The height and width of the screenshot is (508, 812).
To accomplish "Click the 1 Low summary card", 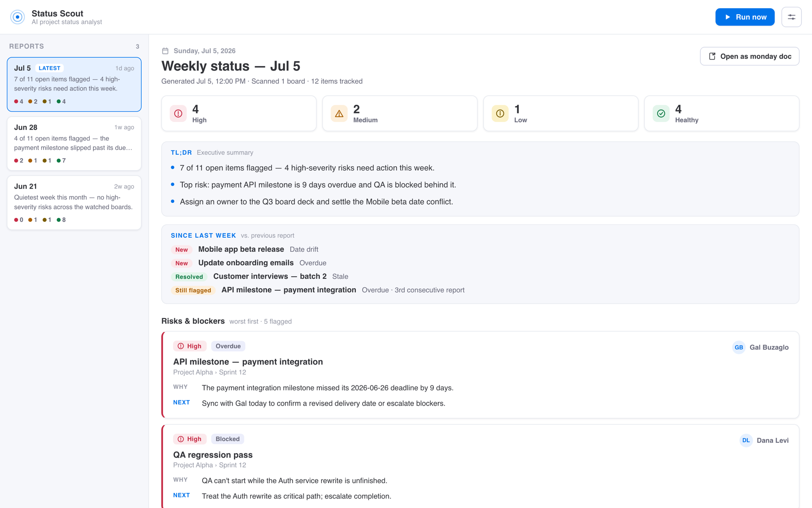I will pyautogui.click(x=560, y=113).
